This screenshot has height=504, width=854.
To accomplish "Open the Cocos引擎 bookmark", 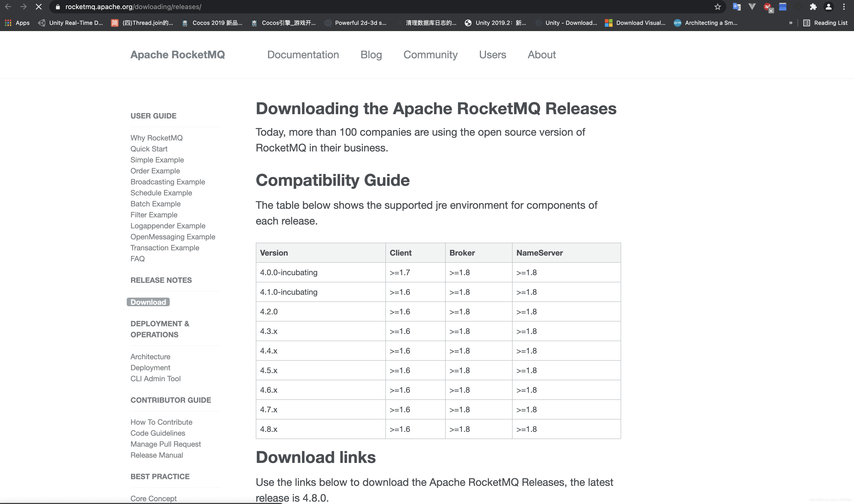I will [x=283, y=23].
